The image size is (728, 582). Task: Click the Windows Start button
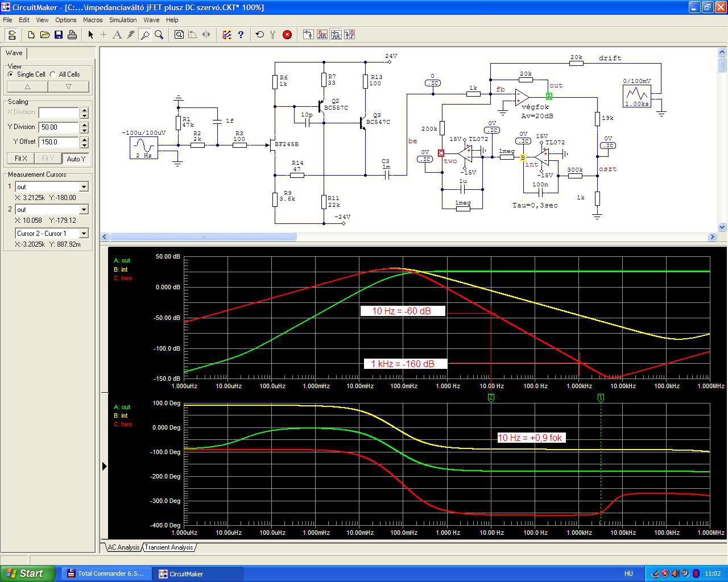click(27, 573)
